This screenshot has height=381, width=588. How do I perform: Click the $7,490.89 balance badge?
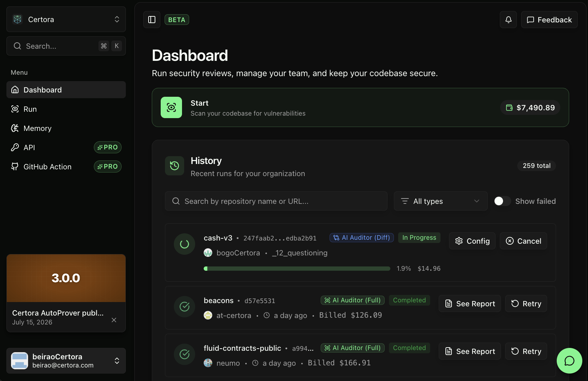click(530, 107)
